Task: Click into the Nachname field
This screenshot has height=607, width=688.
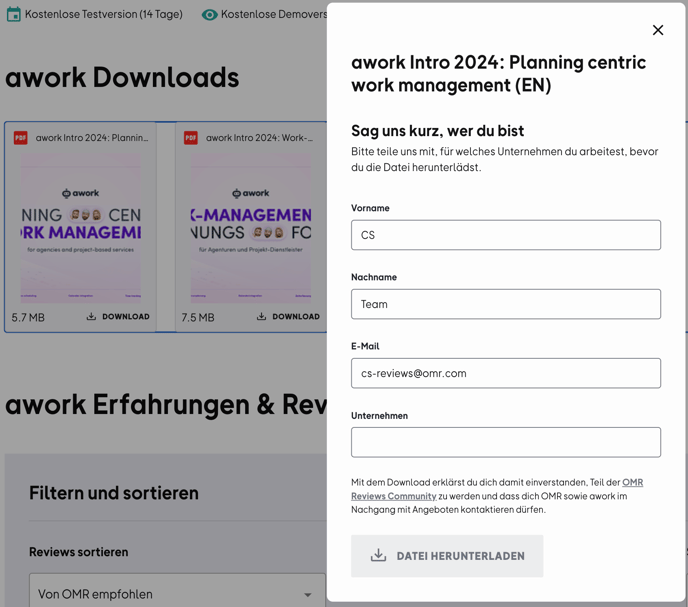Action: pyautogui.click(x=505, y=304)
